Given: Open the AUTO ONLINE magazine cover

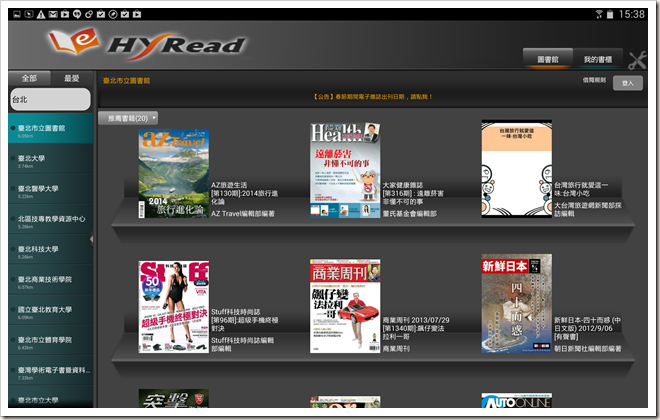Looking at the screenshot, I should coord(516,400).
